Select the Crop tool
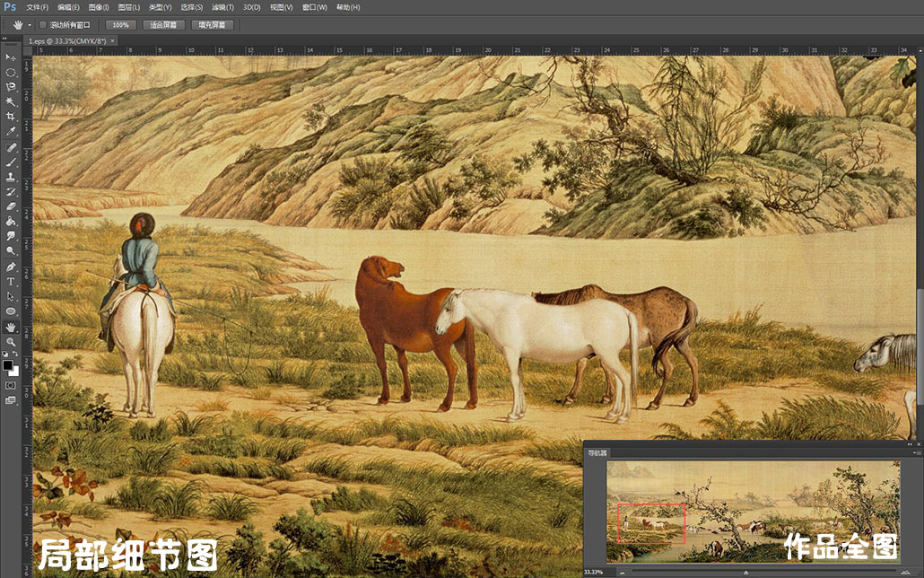Viewport: 924px width, 578px height. [11, 117]
